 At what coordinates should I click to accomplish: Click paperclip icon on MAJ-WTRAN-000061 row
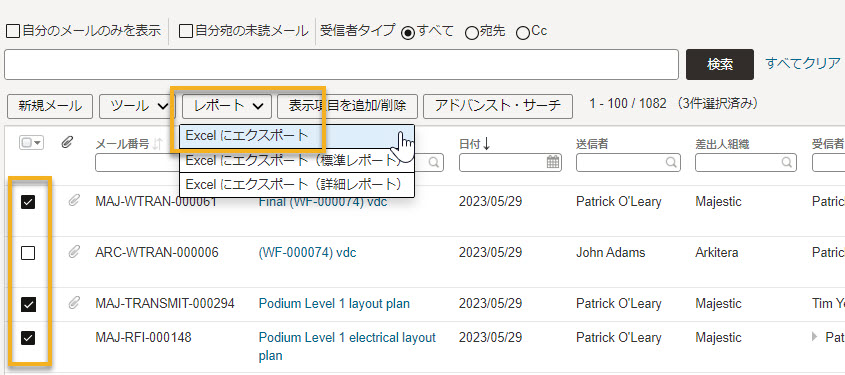[x=74, y=202]
